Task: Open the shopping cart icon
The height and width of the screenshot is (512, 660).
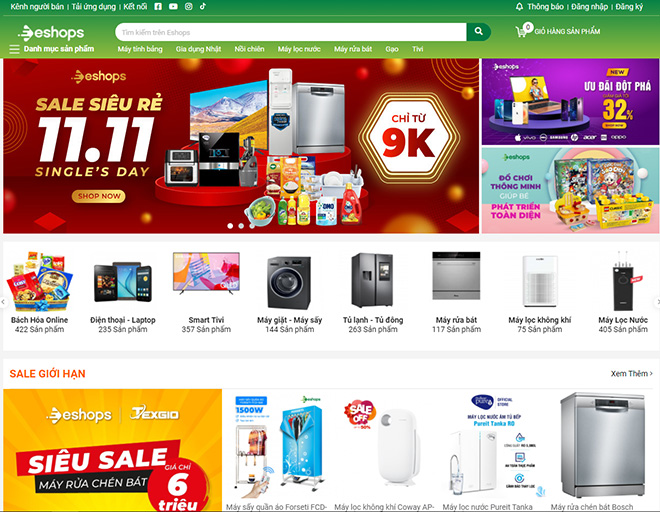Action: pos(521,32)
